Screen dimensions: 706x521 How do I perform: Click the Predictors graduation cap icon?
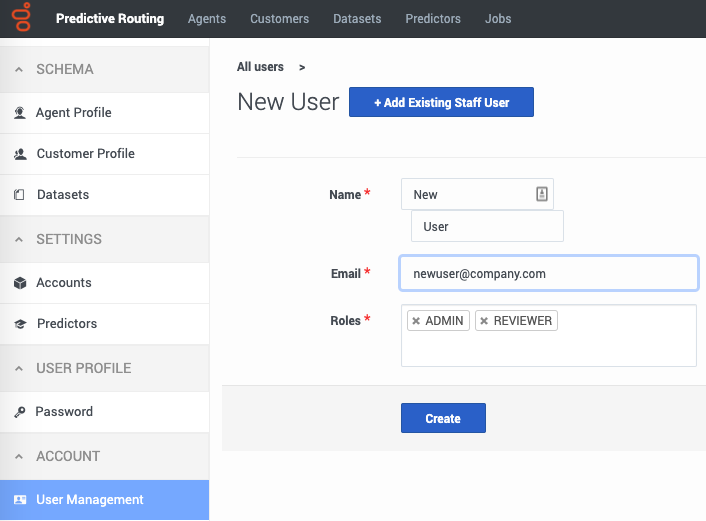pyautogui.click(x=20, y=324)
